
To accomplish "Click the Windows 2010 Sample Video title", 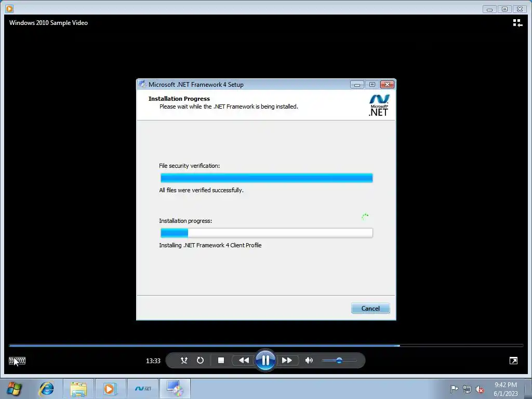I will (x=48, y=23).
